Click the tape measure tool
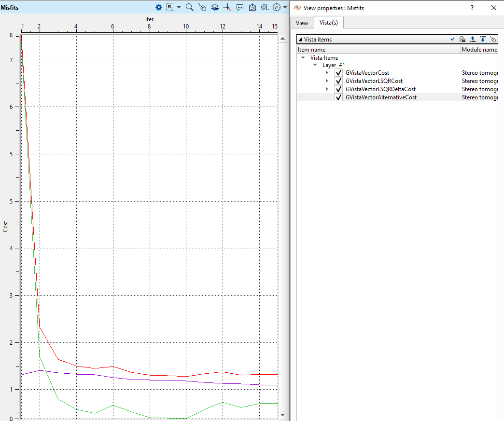Image resolution: width=504 pixels, height=421 pixels. coord(265,7)
